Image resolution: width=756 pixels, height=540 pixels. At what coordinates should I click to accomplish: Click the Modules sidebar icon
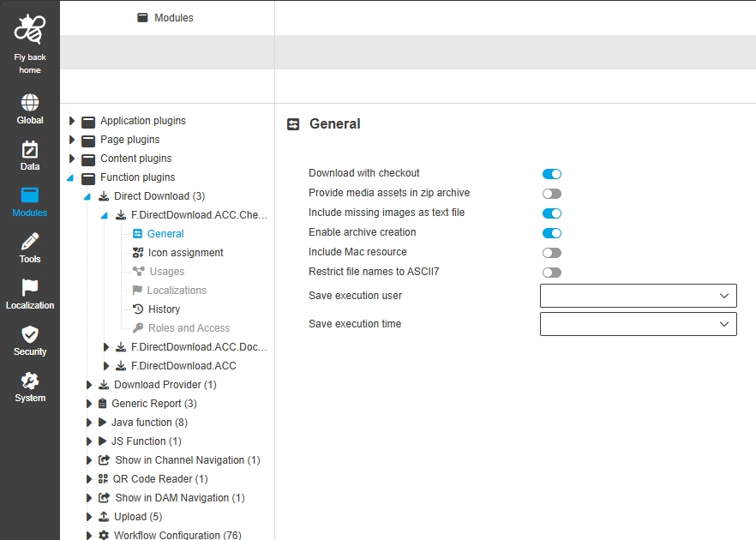point(30,195)
